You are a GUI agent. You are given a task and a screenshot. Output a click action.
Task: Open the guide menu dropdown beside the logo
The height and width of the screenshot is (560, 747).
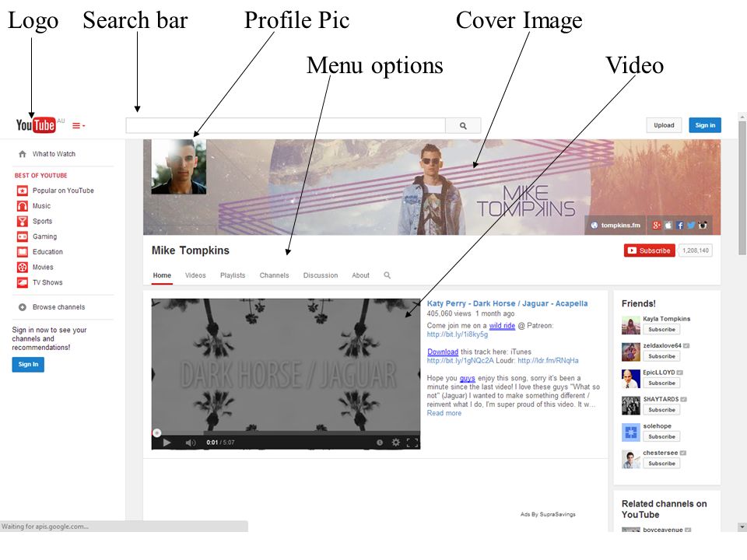click(x=79, y=126)
